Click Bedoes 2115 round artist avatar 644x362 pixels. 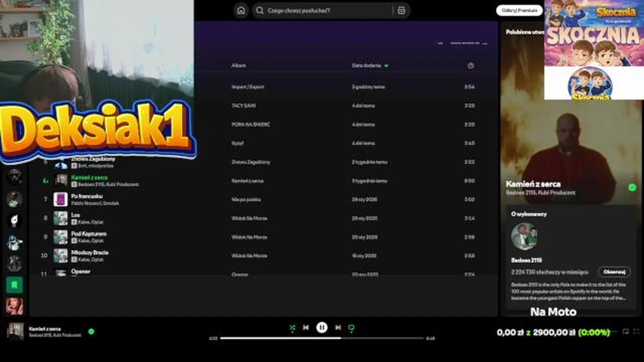(x=524, y=236)
